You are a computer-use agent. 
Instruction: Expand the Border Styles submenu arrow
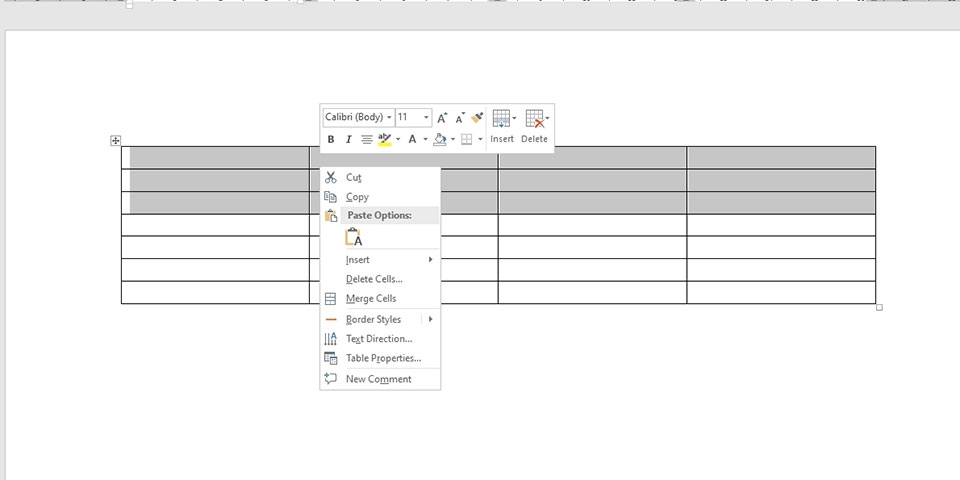(x=431, y=319)
